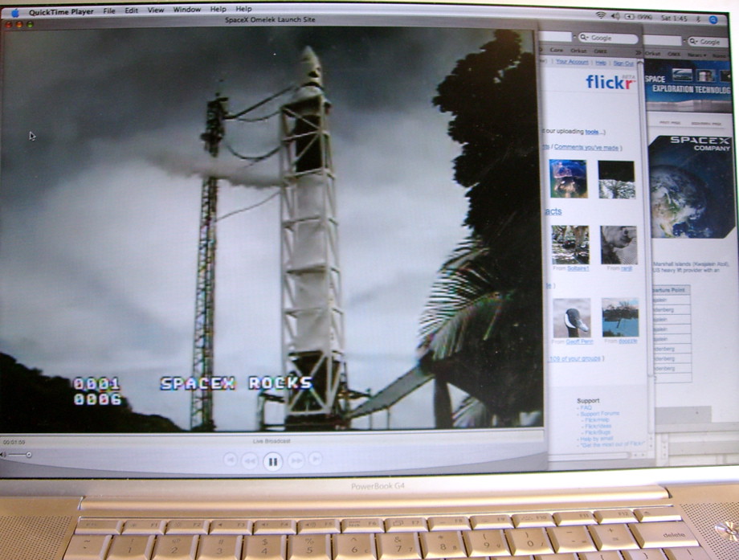Open the Apple menu
The image size is (739, 560).
click(x=15, y=12)
